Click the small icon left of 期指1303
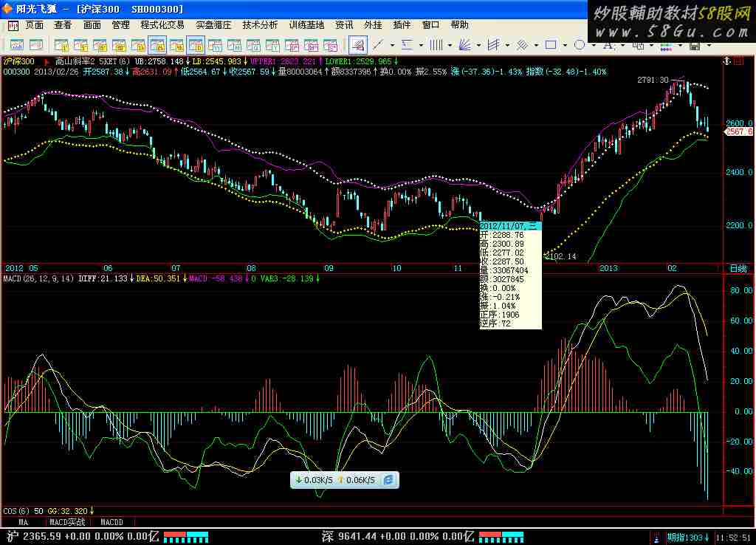Image resolution: width=756 pixels, height=545 pixels. (656, 538)
